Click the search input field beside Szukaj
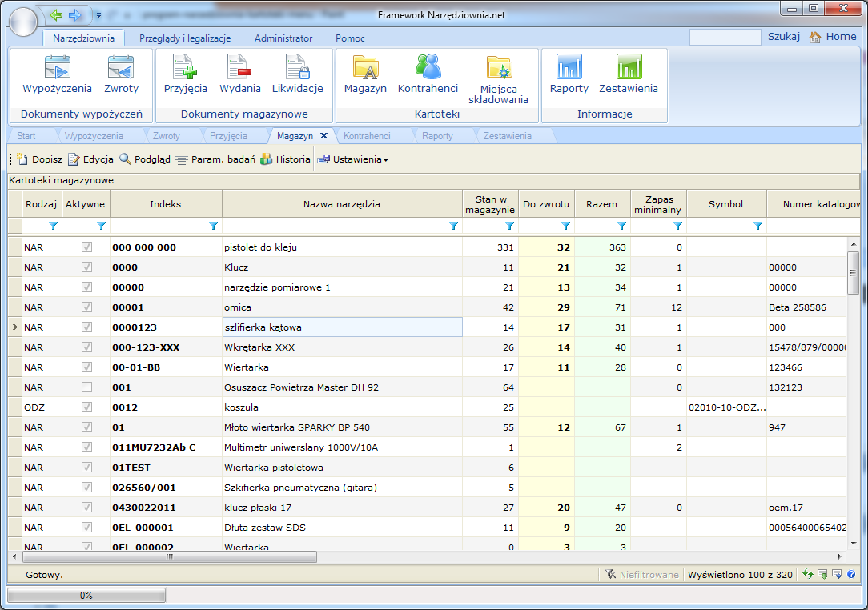868x610 pixels. click(x=725, y=37)
